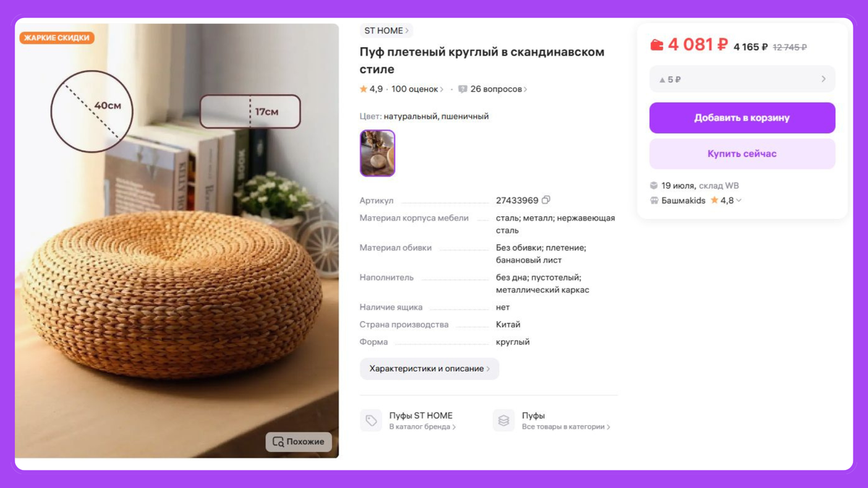The image size is (868, 488).
Task: Click the seller shop icon beside Башмакids
Action: point(654,200)
